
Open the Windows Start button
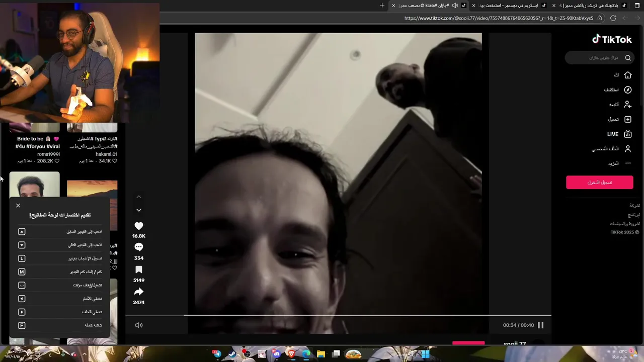coord(425,354)
